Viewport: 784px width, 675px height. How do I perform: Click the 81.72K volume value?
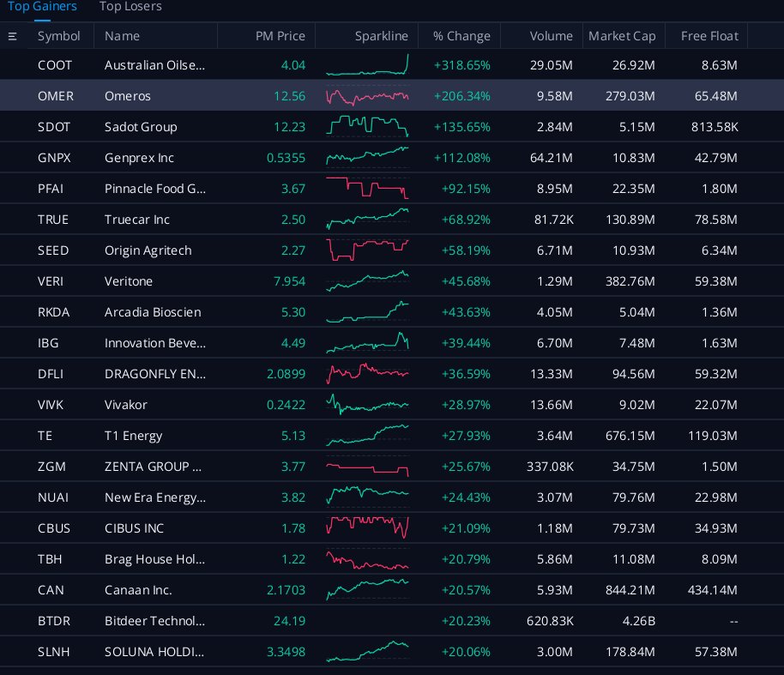[553, 220]
